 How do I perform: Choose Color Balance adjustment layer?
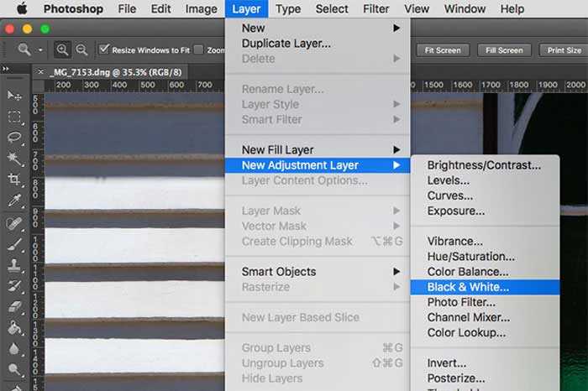pos(485,272)
